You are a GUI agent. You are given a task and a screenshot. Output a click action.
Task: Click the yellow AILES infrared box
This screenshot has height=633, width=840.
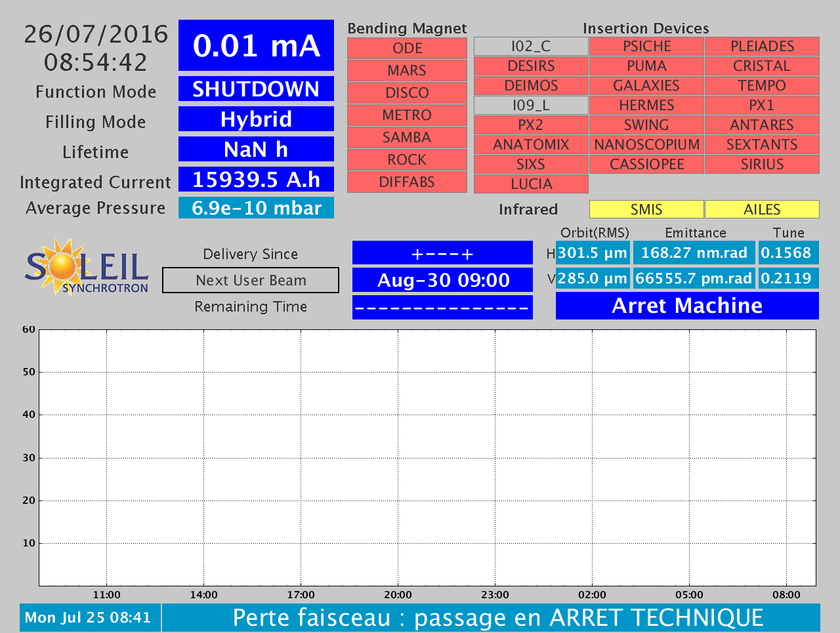pyautogui.click(x=762, y=209)
